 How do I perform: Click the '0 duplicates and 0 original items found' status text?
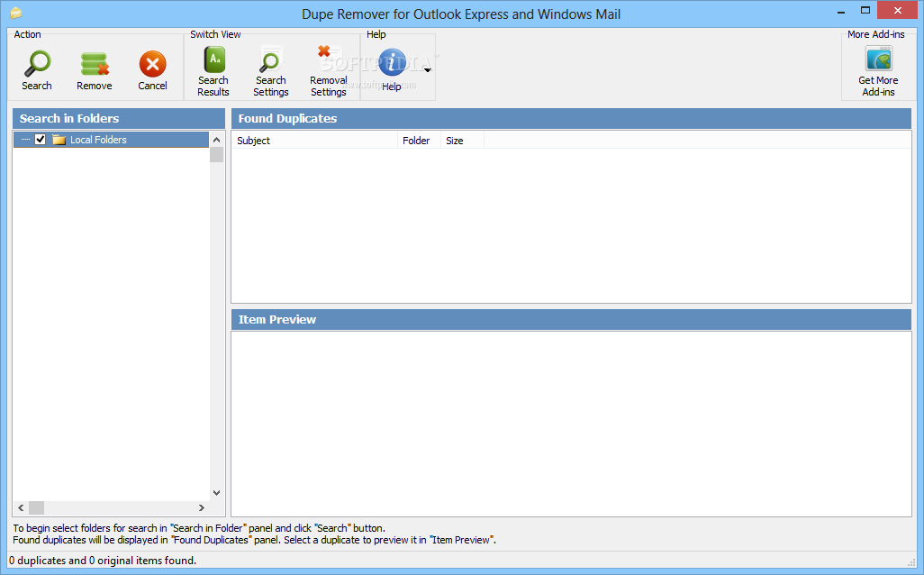(103, 561)
